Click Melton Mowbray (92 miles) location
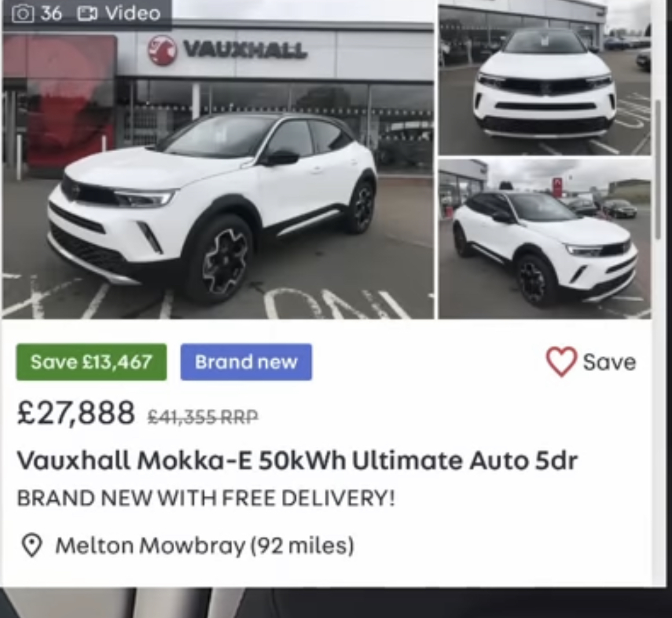 tap(205, 546)
